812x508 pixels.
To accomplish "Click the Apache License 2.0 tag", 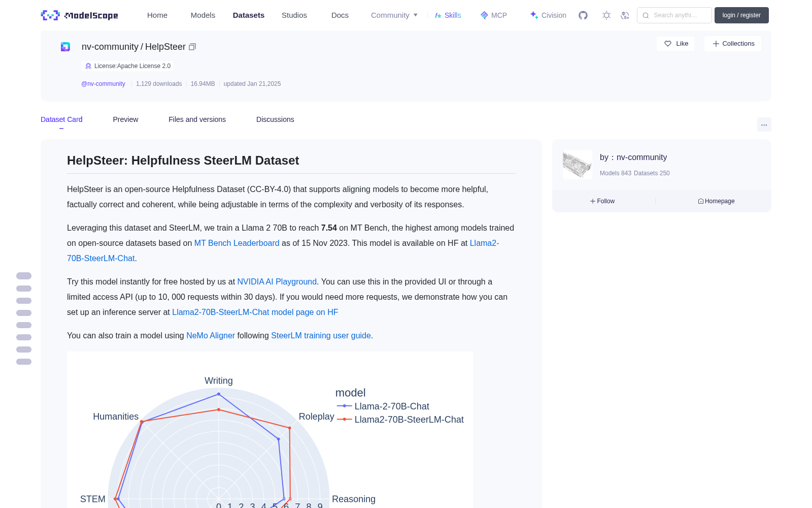I will pyautogui.click(x=127, y=66).
